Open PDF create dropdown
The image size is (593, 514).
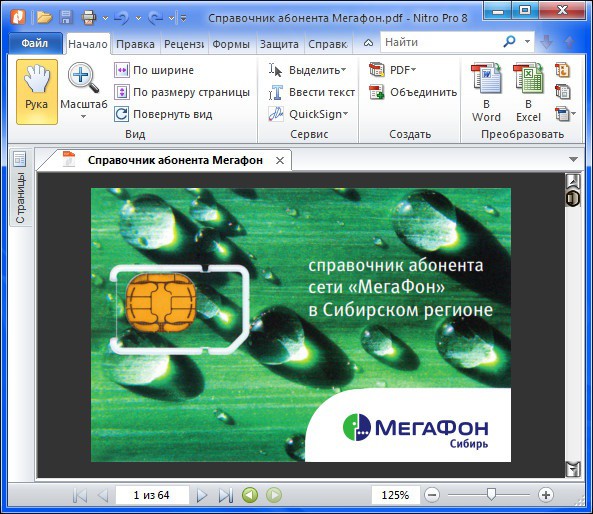point(413,70)
